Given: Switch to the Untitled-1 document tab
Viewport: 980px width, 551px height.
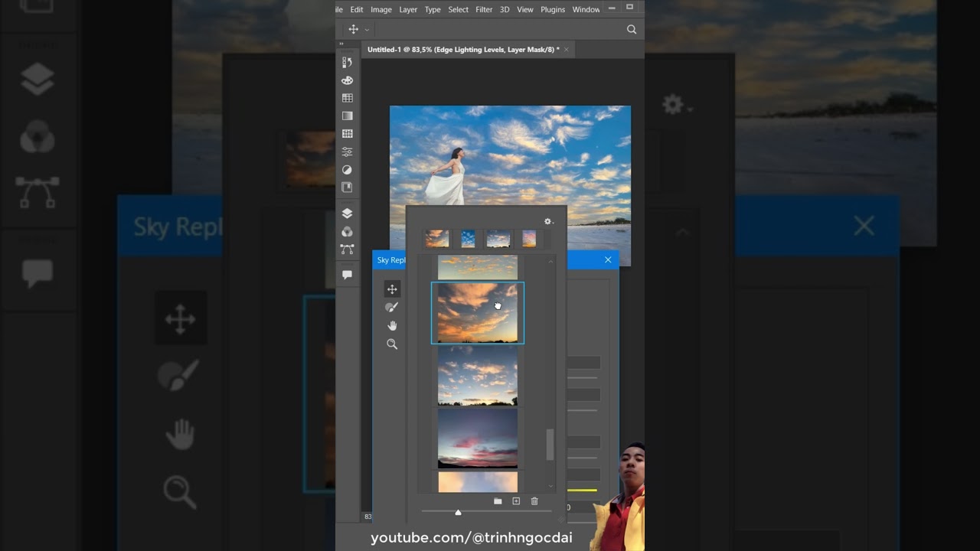Looking at the screenshot, I should tap(463, 50).
